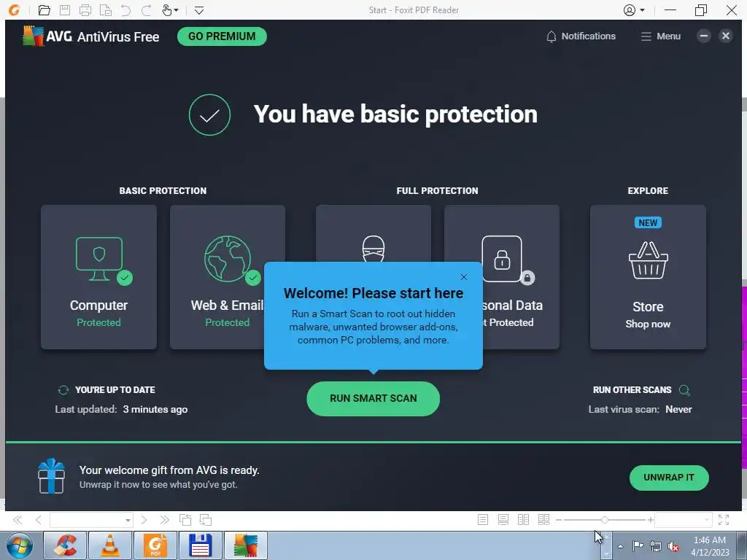Click Foxit previous view icon

click(185, 520)
